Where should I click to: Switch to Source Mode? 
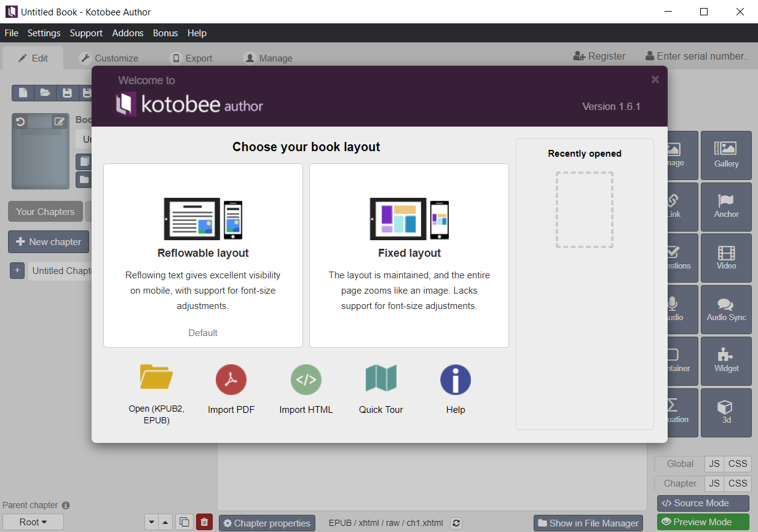pos(703,503)
